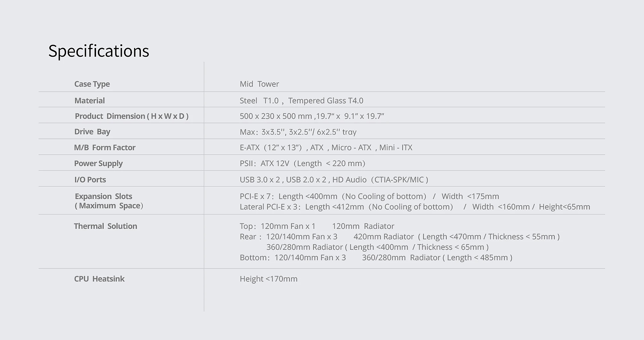
Task: Select the Power Supply label
Action: tap(98, 163)
